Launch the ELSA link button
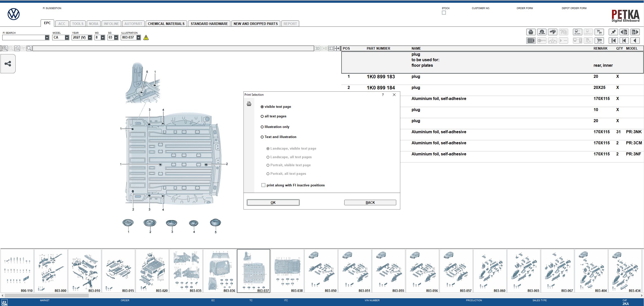Screen dimensions: 644x306 [x=577, y=32]
